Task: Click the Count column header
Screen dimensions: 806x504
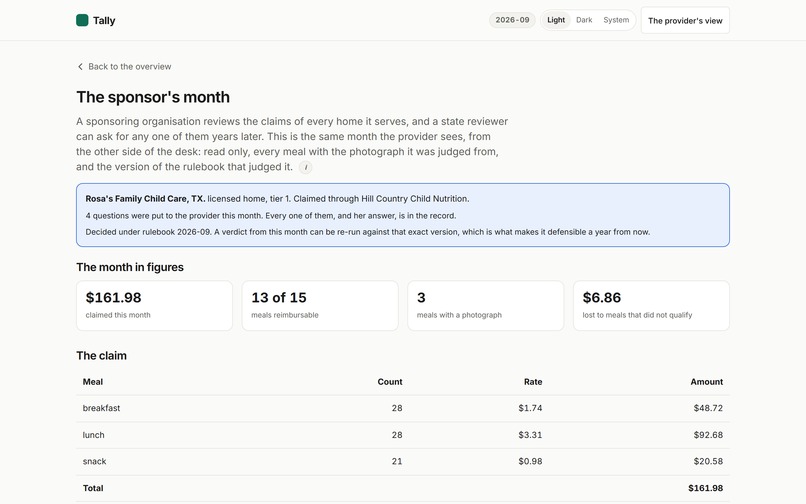Action: [x=390, y=382]
